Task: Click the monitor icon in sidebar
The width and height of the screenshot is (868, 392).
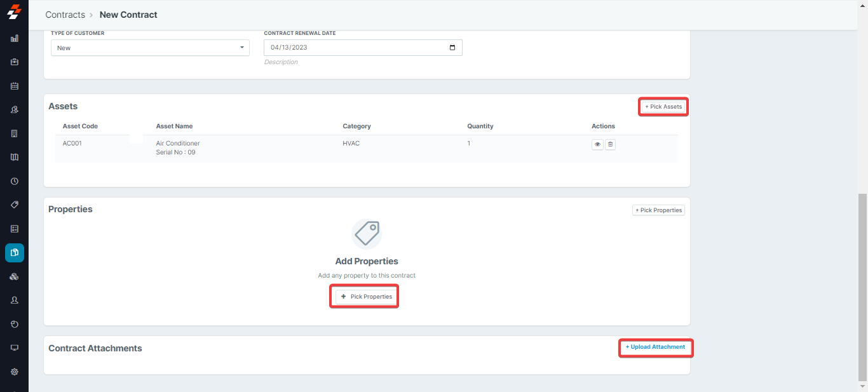Action: tap(15, 348)
